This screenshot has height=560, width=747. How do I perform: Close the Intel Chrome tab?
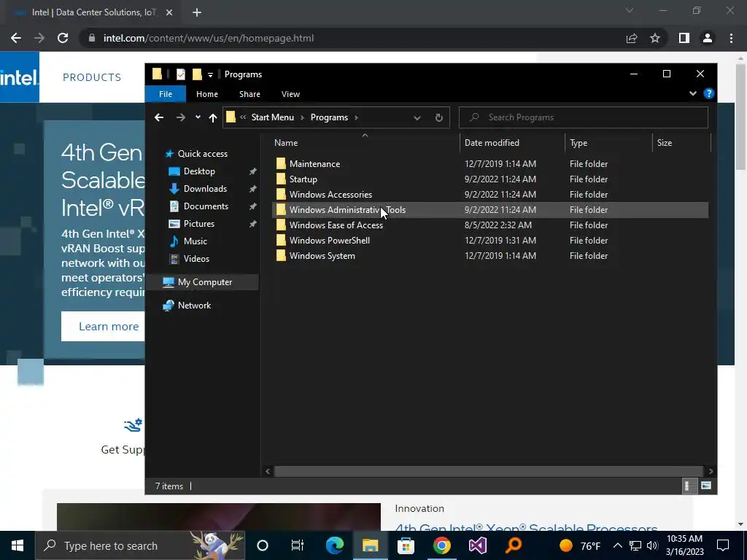169,12
